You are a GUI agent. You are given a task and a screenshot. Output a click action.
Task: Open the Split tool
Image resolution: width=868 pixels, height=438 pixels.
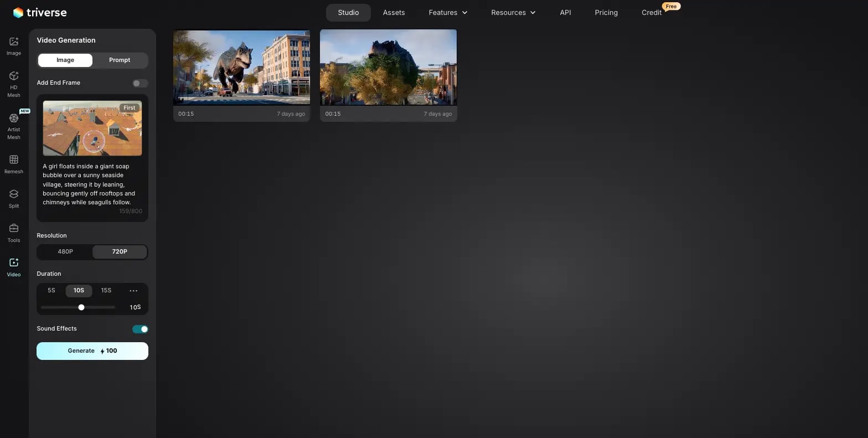14,199
